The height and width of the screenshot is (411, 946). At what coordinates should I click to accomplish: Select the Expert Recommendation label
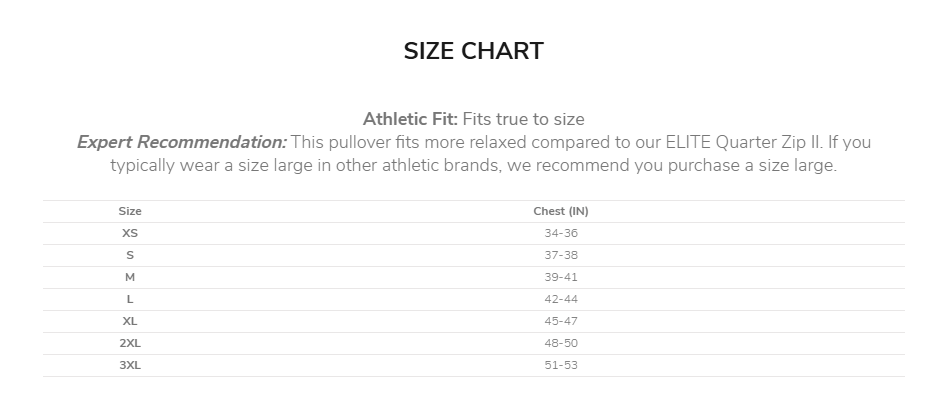(181, 142)
